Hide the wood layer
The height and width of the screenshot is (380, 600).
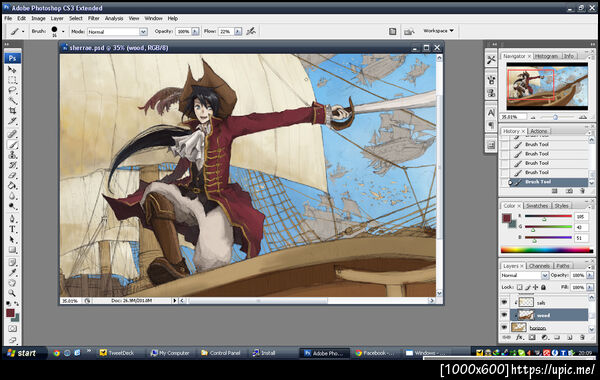[504, 315]
